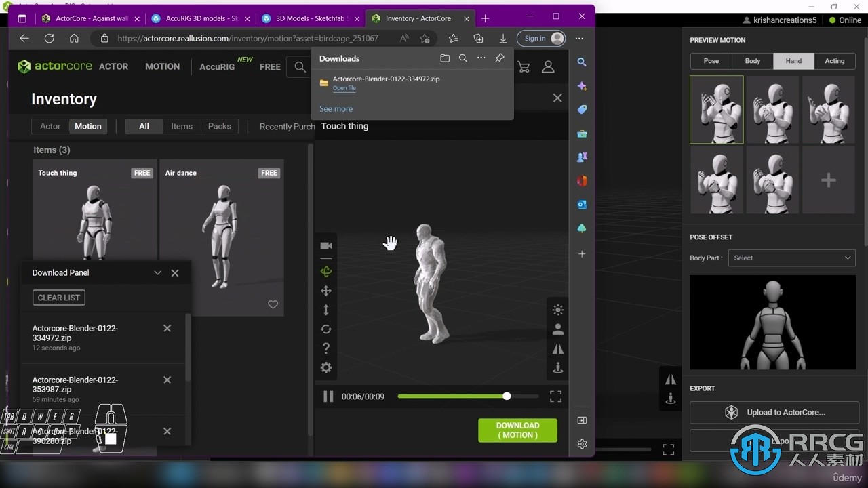
Task: Click the browser Downloads toolbar icon
Action: [x=503, y=39]
